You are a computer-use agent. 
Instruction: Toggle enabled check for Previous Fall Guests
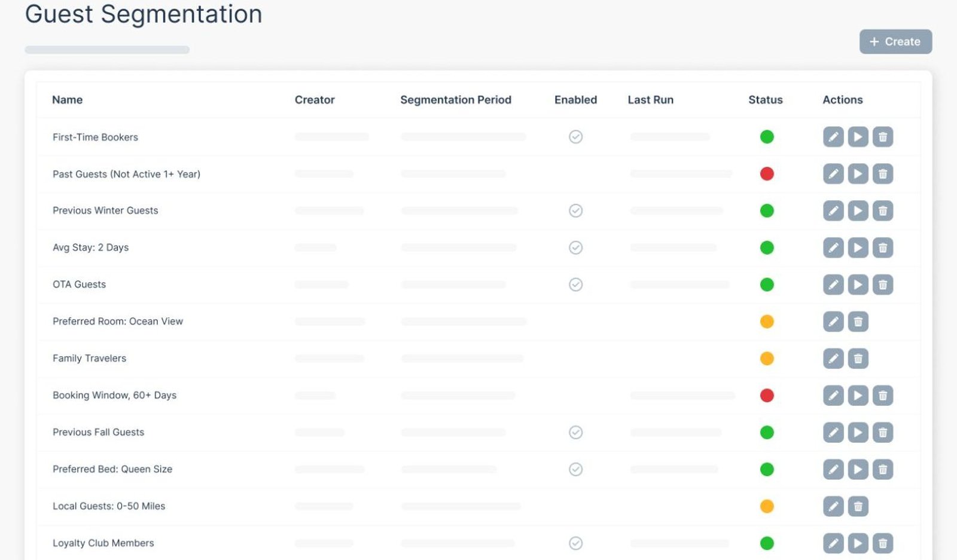[575, 432]
